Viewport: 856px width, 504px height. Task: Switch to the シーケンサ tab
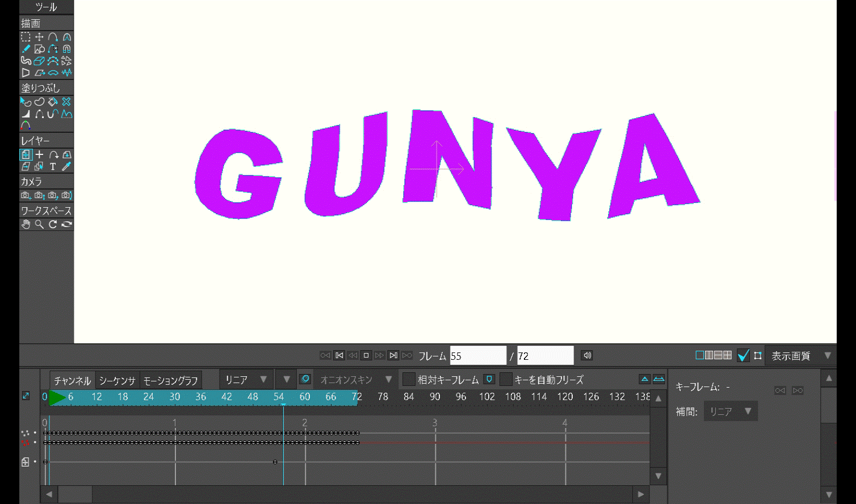pyautogui.click(x=117, y=380)
